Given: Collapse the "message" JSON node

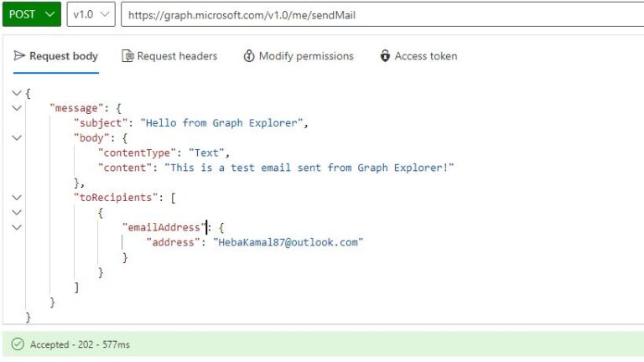Looking at the screenshot, I should point(17,108).
